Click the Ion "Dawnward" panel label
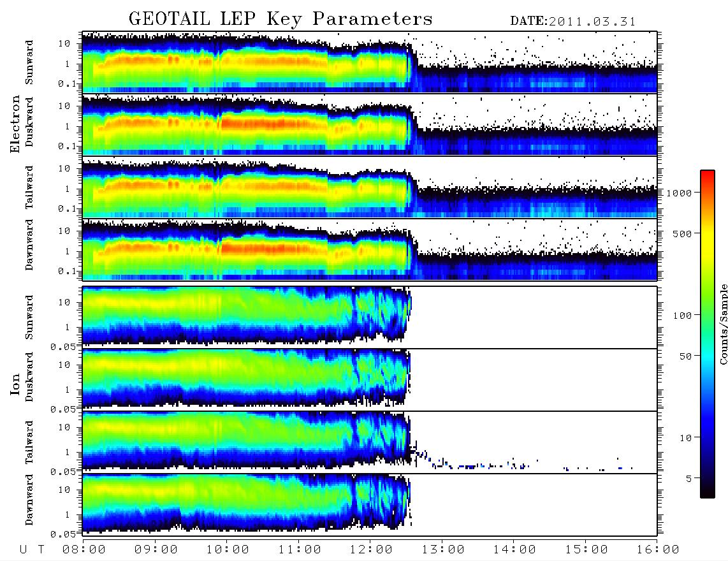728x561 pixels. point(29,500)
